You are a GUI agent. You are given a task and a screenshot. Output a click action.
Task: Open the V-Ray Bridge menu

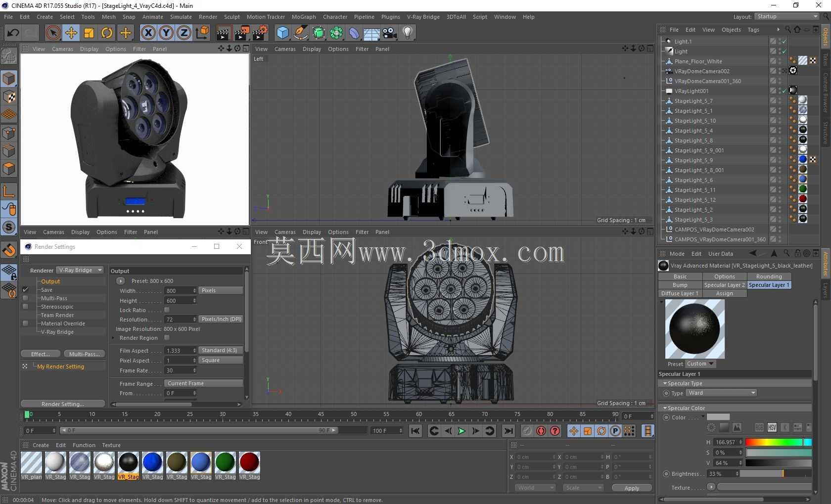coord(423,17)
